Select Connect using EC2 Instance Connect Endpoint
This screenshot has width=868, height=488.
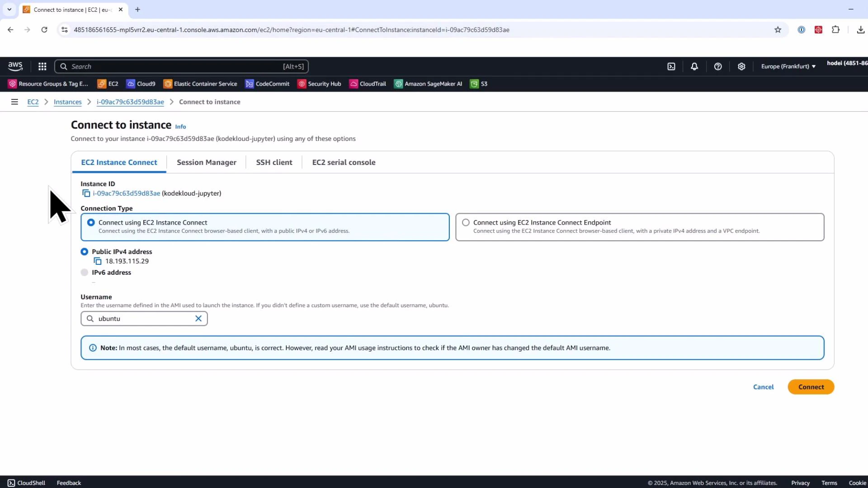[x=465, y=222]
